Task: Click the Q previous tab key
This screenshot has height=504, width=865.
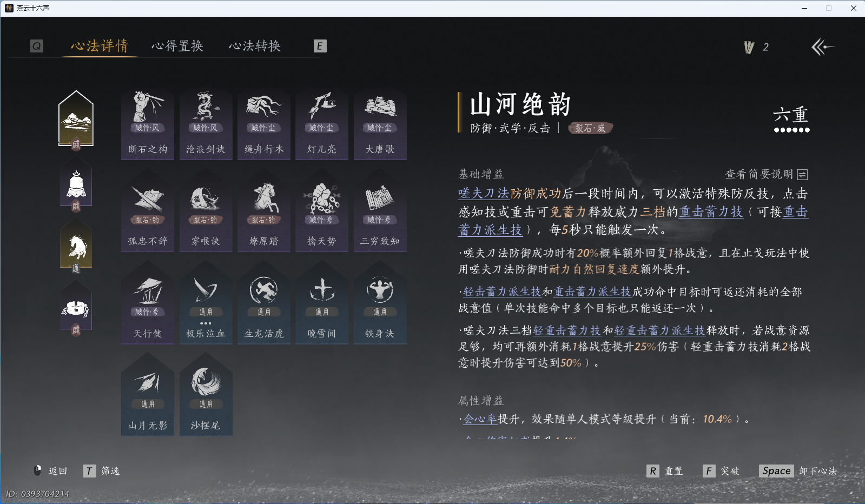Action: tap(37, 46)
